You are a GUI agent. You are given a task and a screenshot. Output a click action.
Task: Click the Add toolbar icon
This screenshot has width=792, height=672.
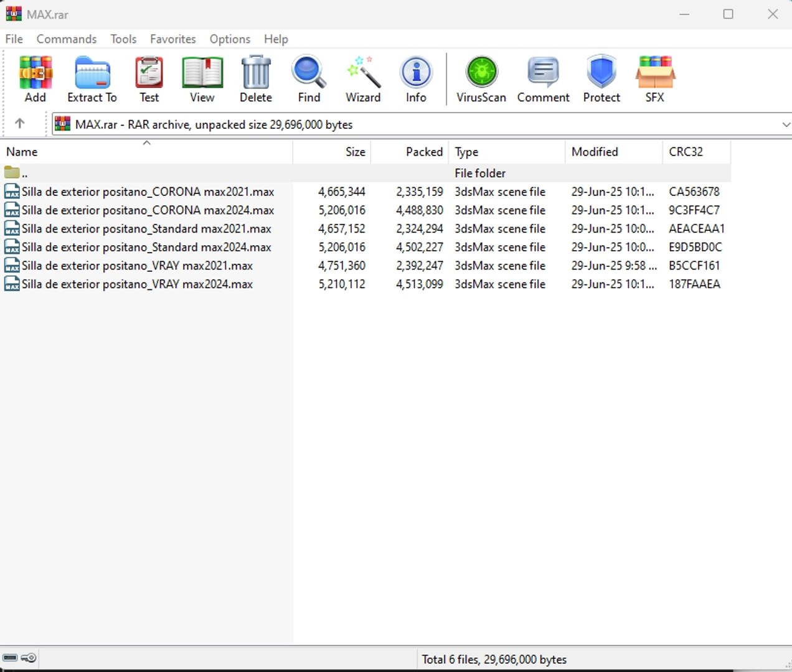coord(35,72)
